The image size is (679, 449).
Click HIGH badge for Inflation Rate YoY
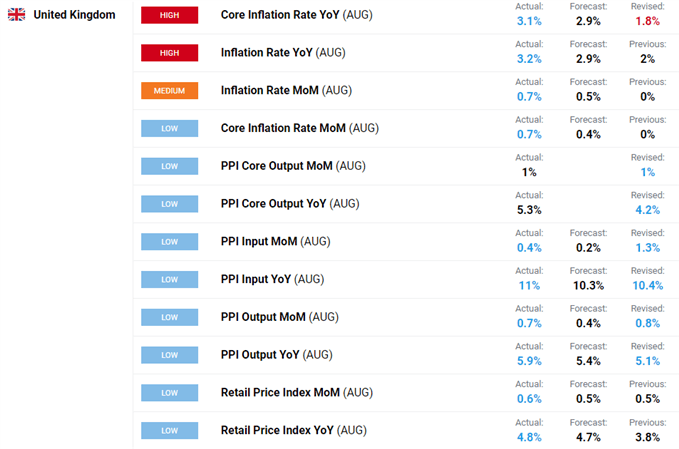[170, 52]
